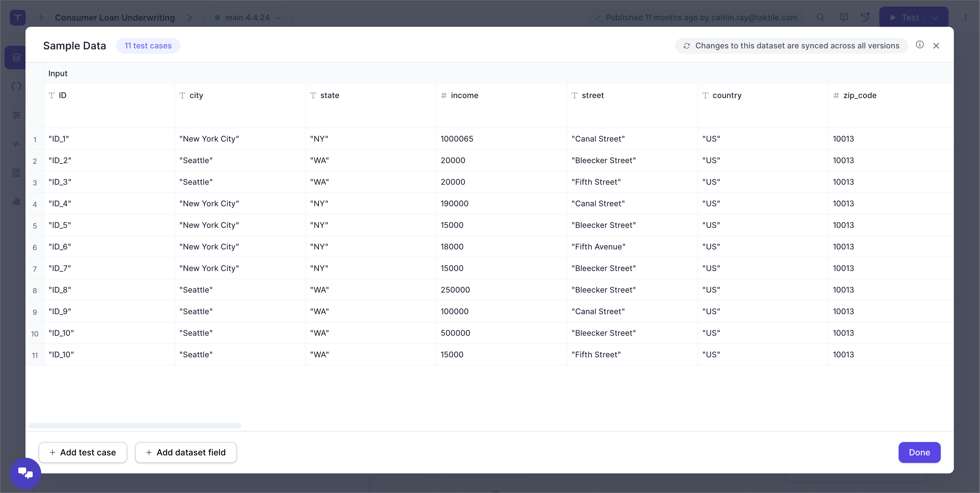Select the income column header
The image size is (980, 493).
click(x=501, y=106)
